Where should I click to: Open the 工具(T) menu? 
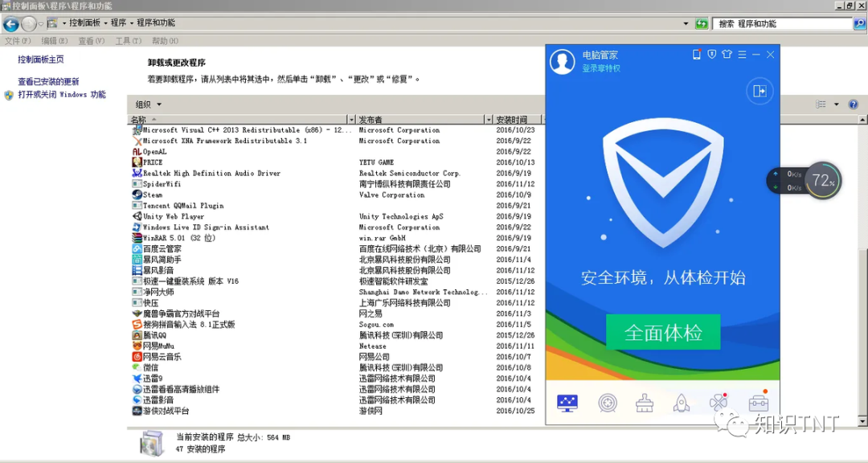coord(129,41)
